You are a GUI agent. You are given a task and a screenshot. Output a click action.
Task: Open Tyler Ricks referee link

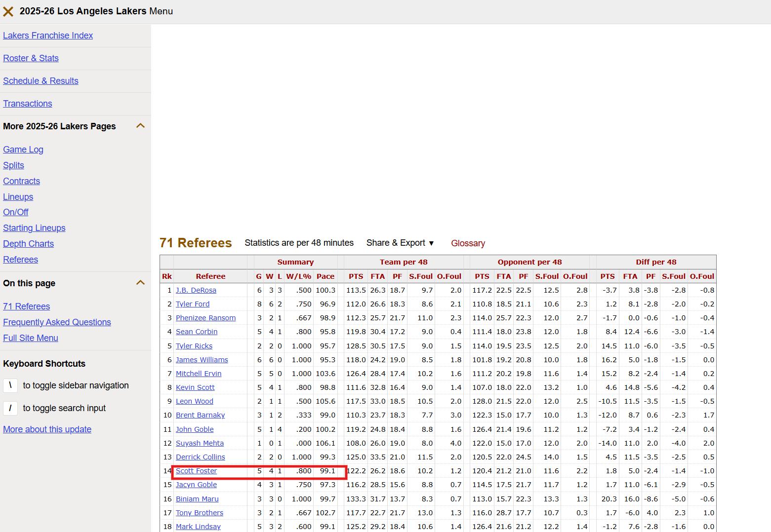[x=194, y=346]
